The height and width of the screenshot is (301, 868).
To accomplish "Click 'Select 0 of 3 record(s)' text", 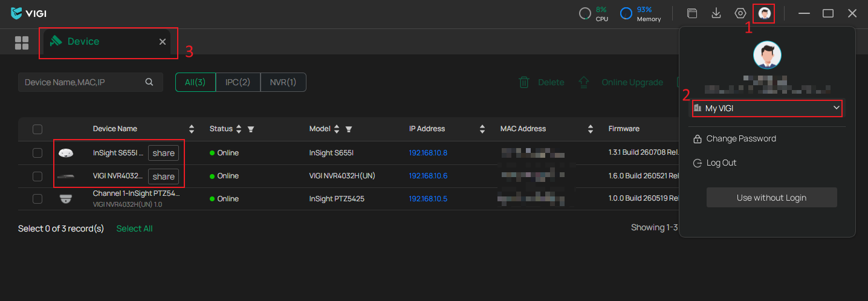I will [61, 228].
